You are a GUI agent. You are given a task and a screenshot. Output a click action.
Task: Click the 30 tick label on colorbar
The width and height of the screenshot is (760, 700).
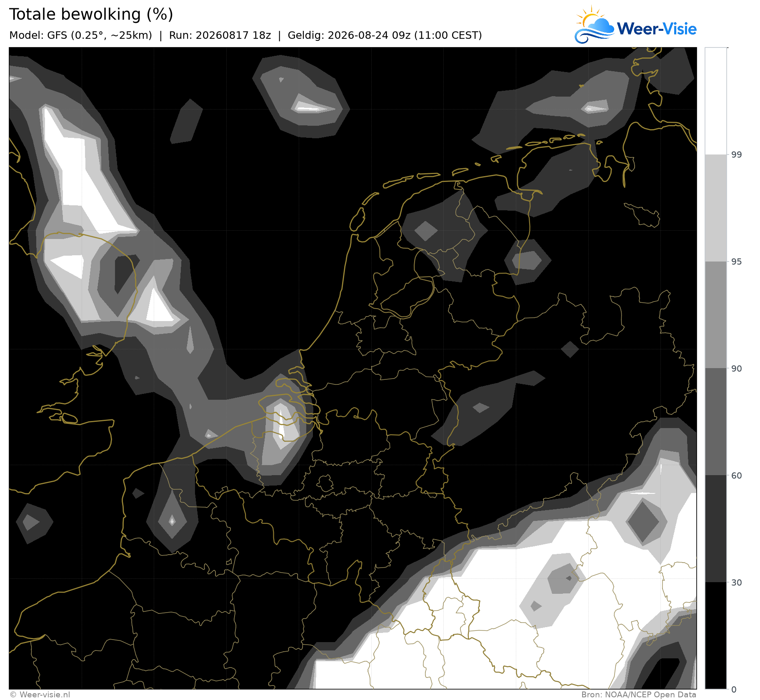click(737, 583)
